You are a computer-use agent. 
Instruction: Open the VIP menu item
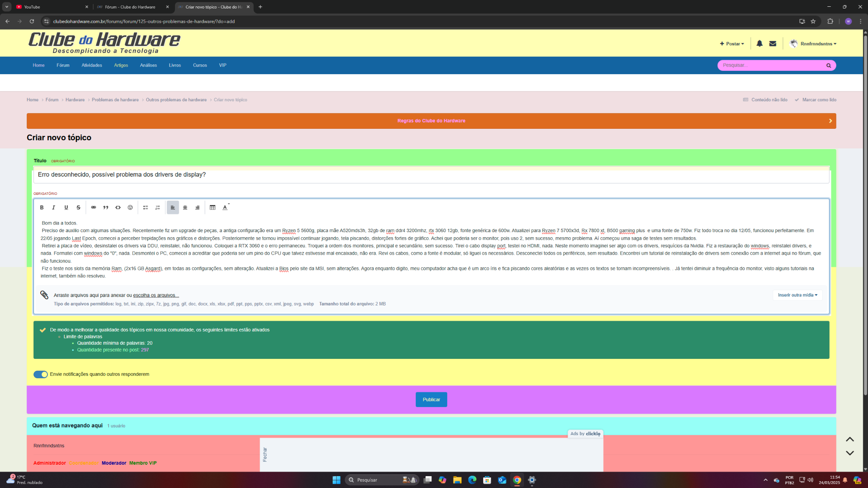coord(223,65)
